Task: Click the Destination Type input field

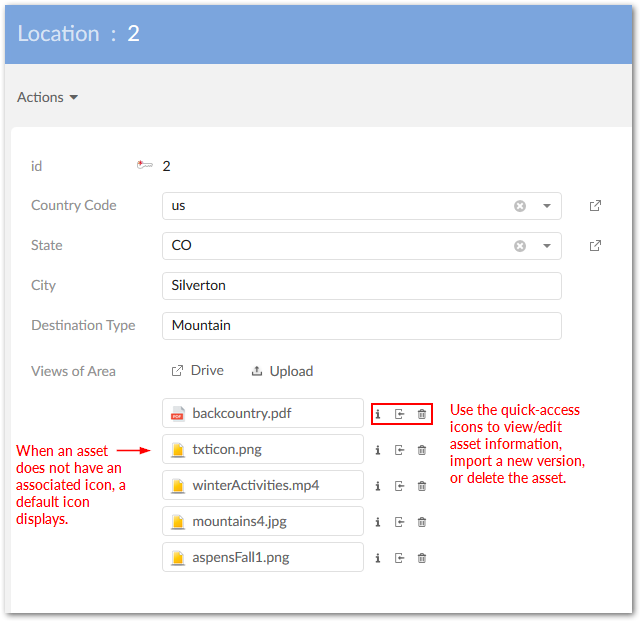Action: [361, 326]
